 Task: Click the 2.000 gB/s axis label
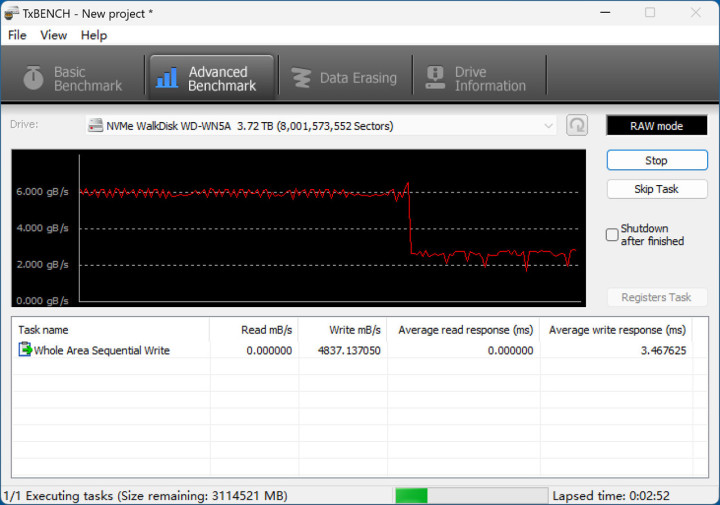(x=42, y=264)
